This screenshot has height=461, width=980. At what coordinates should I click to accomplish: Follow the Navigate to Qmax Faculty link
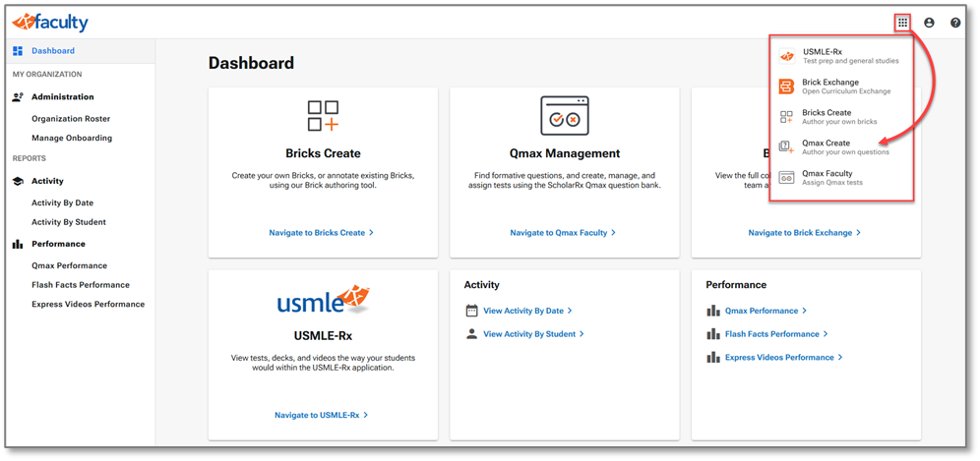562,233
